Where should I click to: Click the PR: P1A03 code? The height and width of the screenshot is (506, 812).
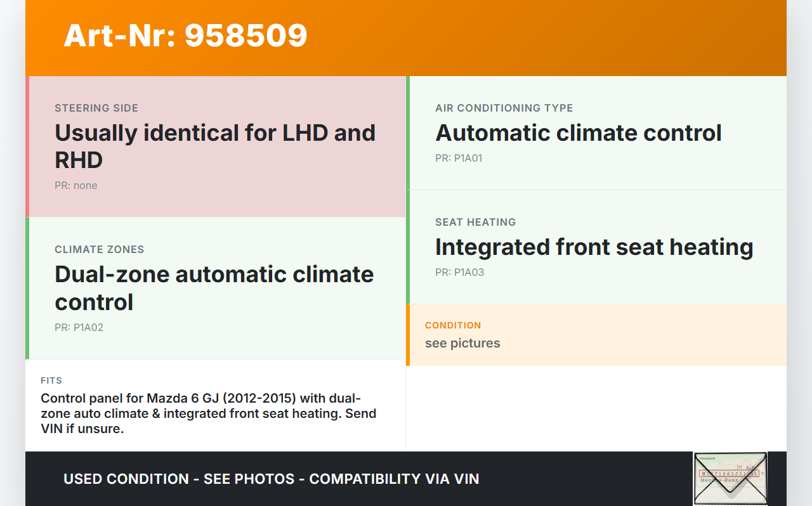point(460,272)
